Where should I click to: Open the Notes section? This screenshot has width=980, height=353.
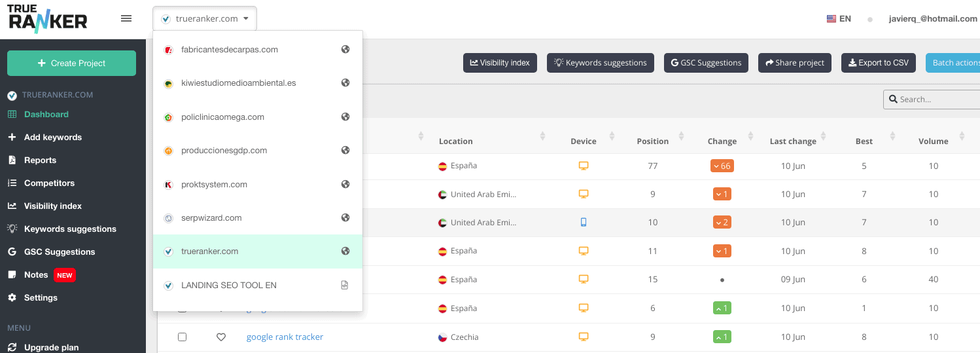[36, 274]
